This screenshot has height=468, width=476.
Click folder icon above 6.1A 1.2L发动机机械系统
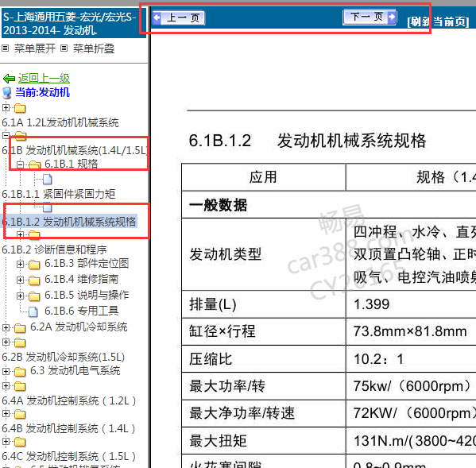tap(20, 108)
